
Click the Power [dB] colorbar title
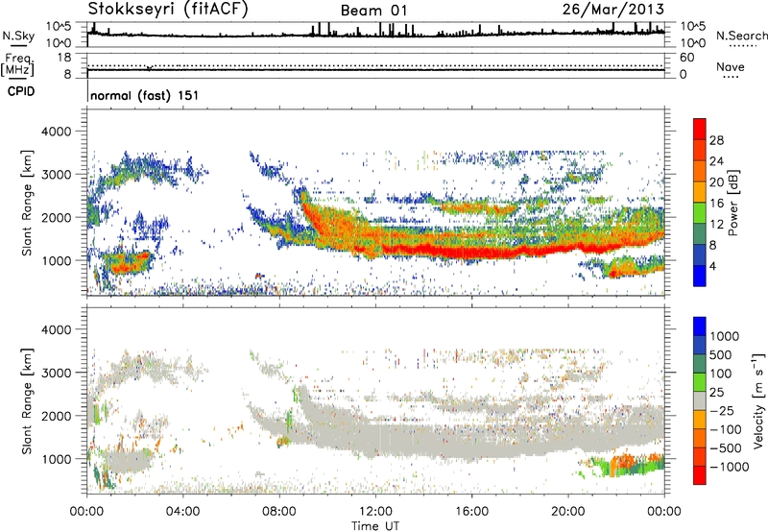[x=733, y=203]
